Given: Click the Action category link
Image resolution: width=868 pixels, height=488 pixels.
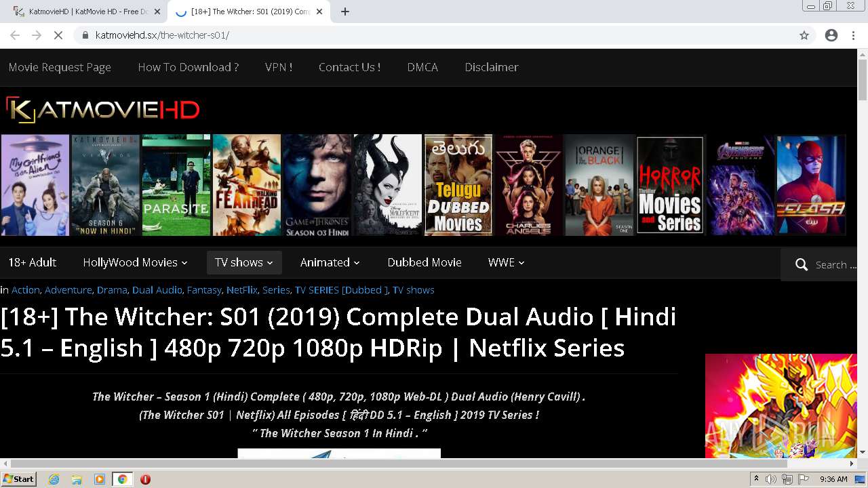Looking at the screenshot, I should tap(26, 290).
